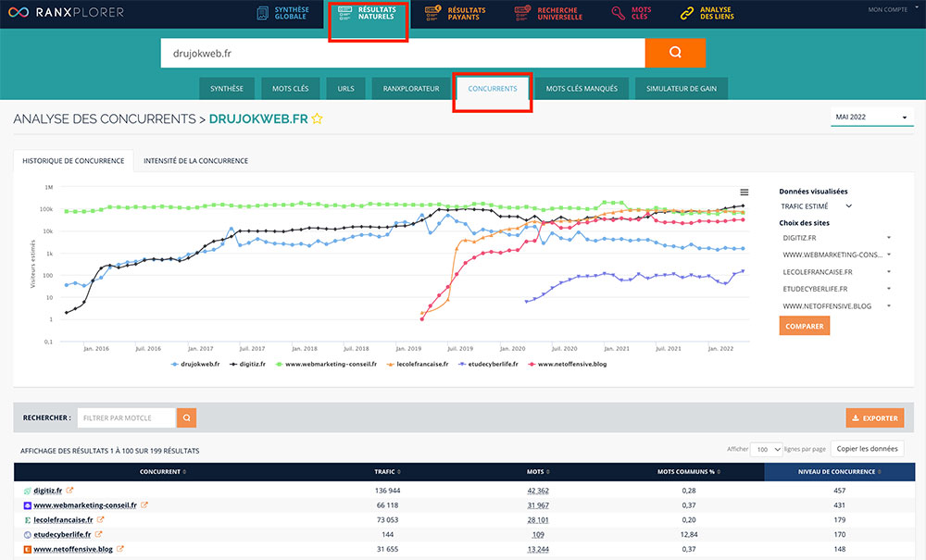Switch to Ranxplorateur sub-tab

click(x=411, y=89)
